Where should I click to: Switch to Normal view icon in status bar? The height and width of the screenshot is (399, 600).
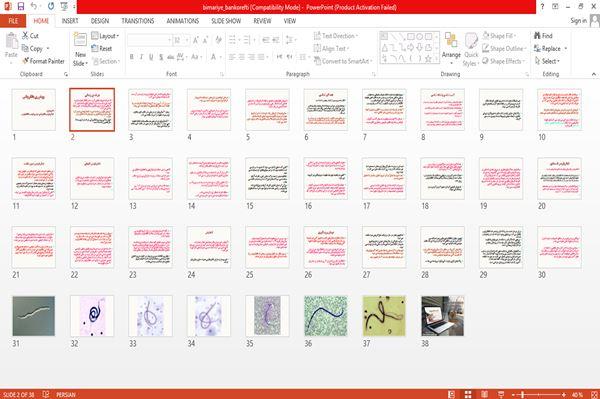(452, 394)
